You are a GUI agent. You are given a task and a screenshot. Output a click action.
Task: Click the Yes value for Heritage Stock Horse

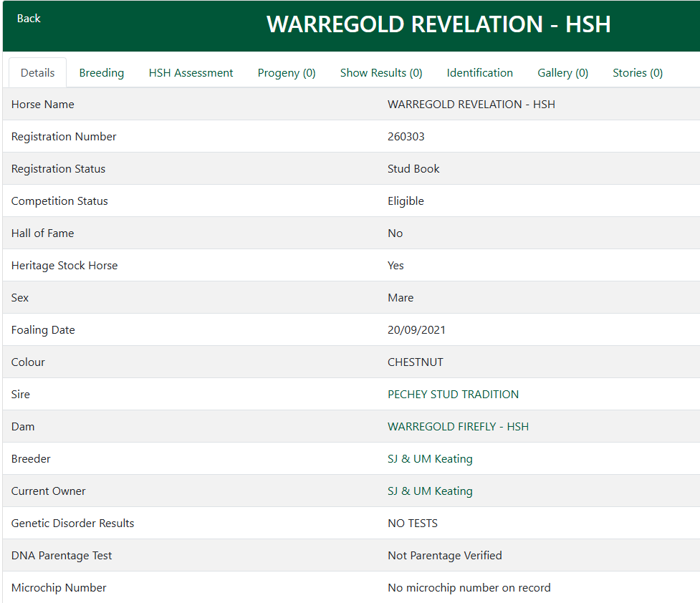pyautogui.click(x=395, y=265)
